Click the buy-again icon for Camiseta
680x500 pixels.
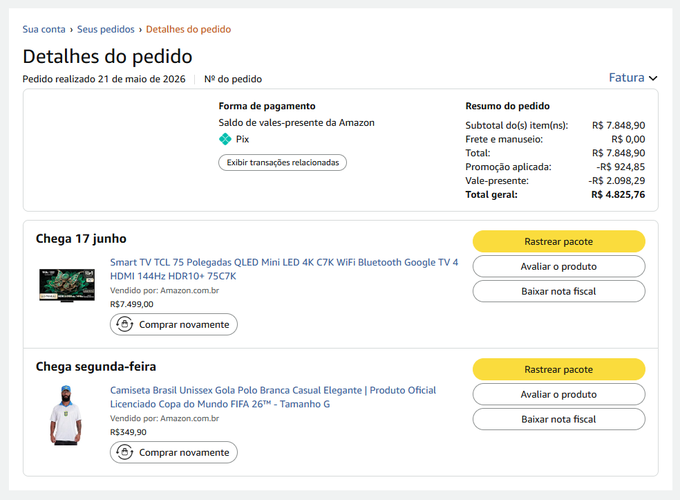125,452
